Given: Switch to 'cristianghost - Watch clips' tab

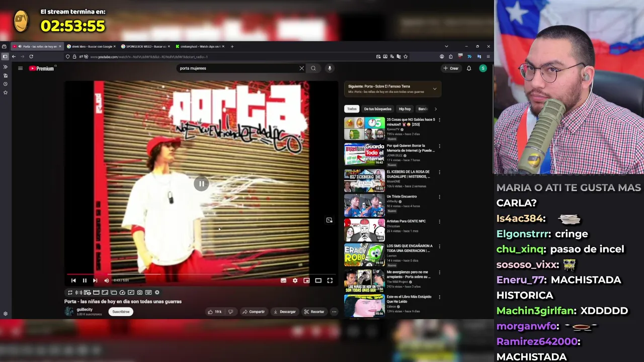Looking at the screenshot, I should (x=199, y=46).
